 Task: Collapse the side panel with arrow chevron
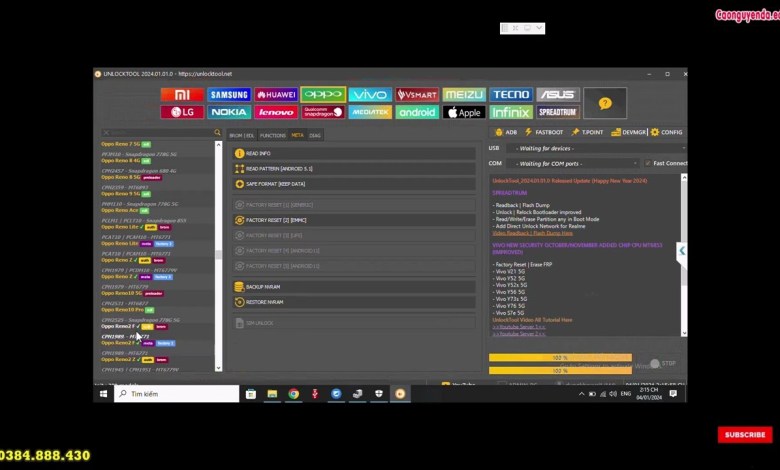coord(682,251)
